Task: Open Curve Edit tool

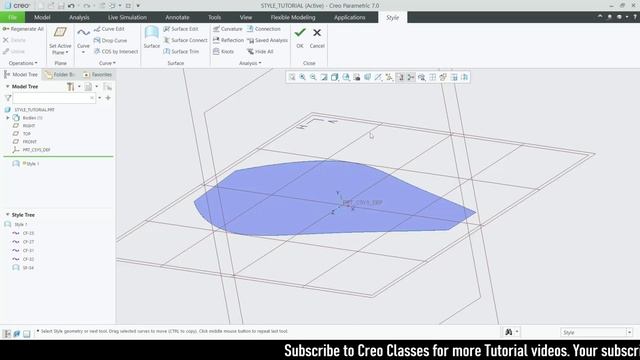Action: click(109, 29)
